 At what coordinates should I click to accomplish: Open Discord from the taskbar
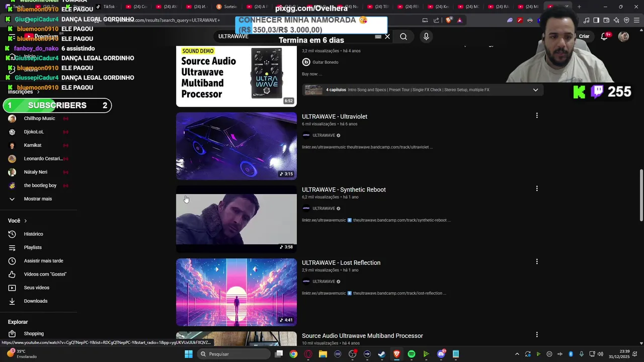click(441, 354)
